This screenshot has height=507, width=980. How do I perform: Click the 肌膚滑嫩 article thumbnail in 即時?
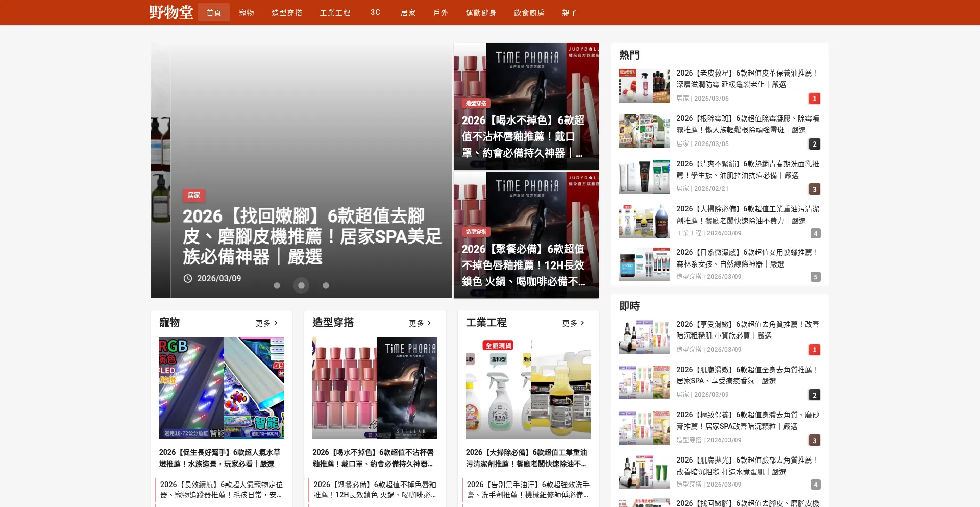pyautogui.click(x=645, y=382)
